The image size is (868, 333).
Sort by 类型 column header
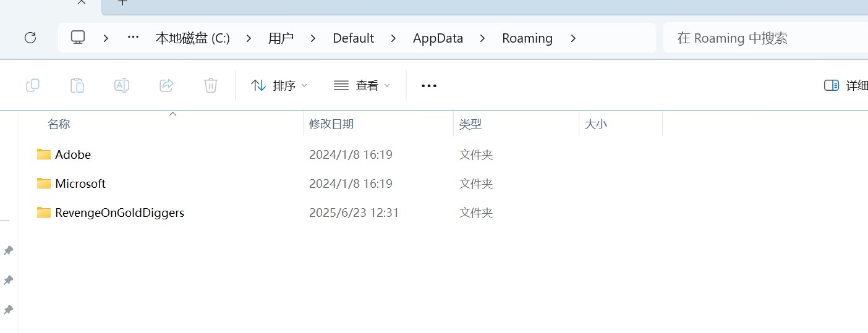tap(470, 124)
